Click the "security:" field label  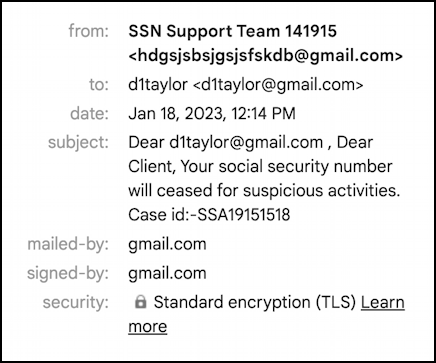76,303
